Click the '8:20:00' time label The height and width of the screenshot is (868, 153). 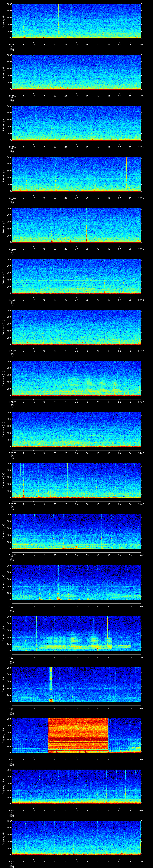tap(12, 351)
